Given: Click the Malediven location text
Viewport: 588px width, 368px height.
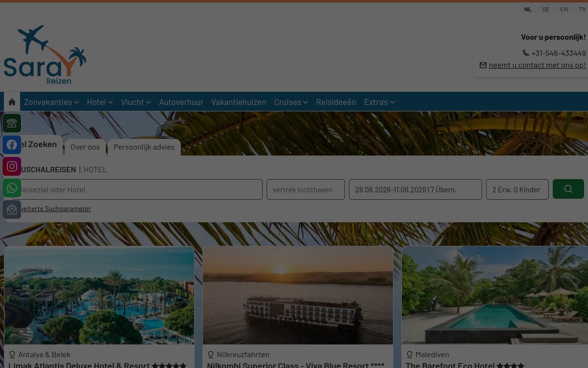Looking at the screenshot, I should pos(432,354).
